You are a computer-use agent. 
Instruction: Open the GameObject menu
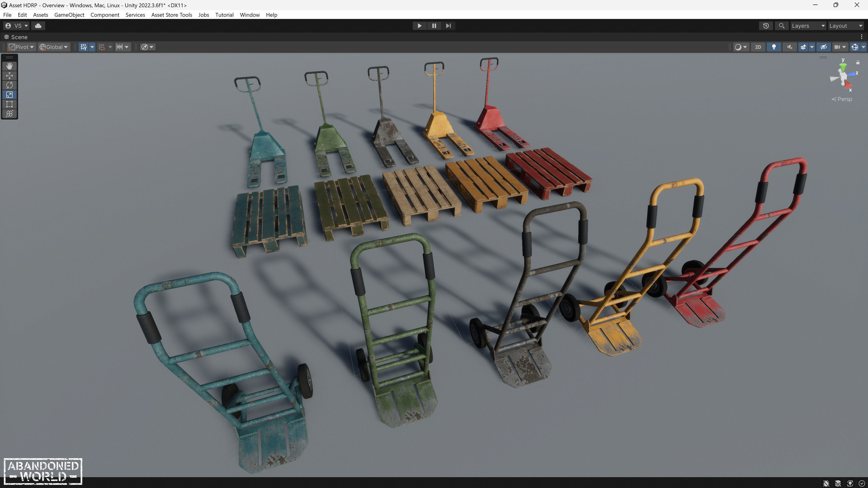tap(69, 15)
